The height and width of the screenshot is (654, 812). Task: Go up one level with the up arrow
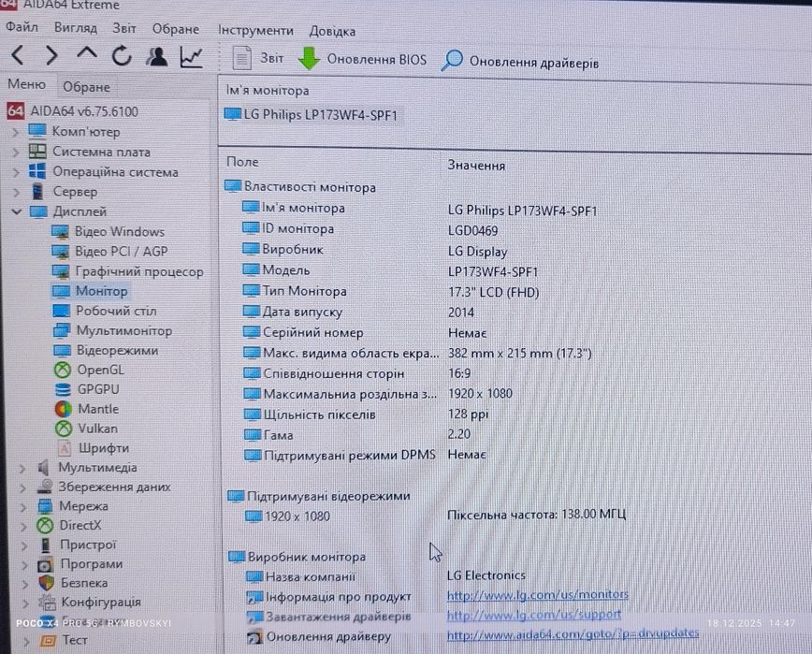[x=86, y=54]
